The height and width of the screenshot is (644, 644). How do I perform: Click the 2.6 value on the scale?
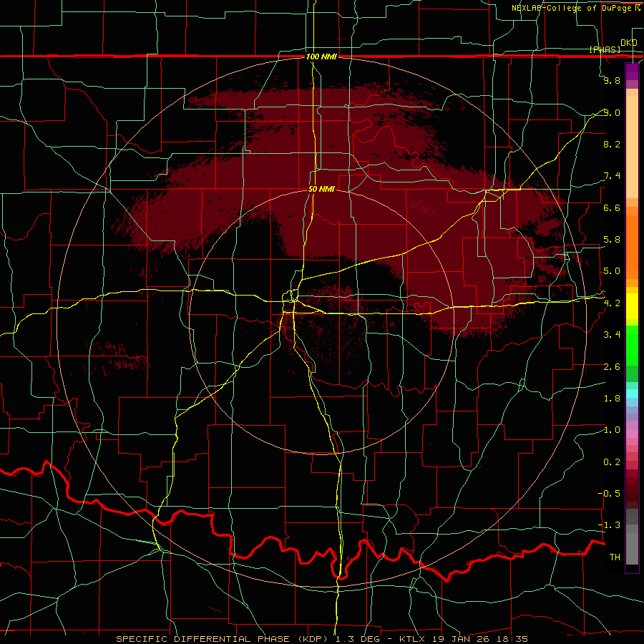(612, 367)
